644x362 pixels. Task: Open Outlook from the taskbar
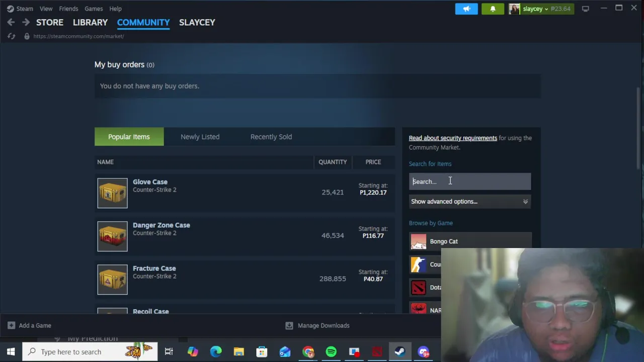[285, 352]
